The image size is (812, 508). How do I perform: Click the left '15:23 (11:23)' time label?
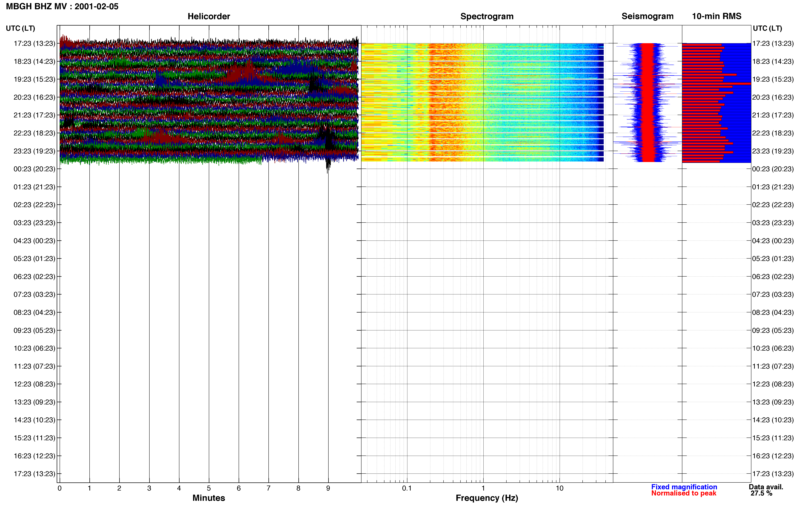[34, 438]
